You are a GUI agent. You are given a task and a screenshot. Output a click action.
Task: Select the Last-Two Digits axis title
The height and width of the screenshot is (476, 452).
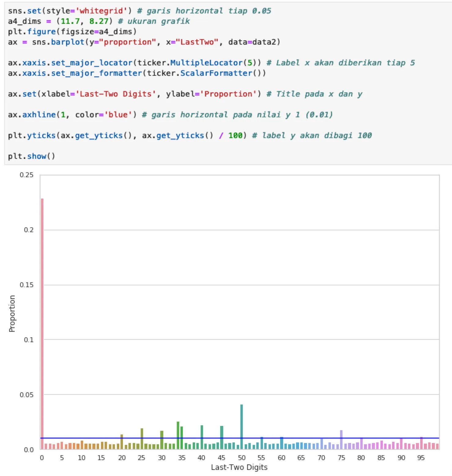(239, 467)
